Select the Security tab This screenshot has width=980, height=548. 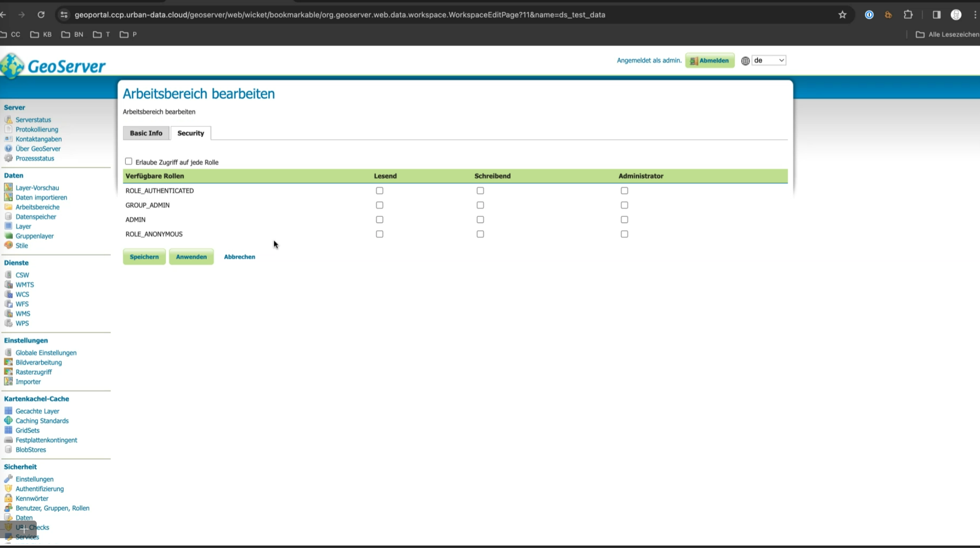pos(190,133)
